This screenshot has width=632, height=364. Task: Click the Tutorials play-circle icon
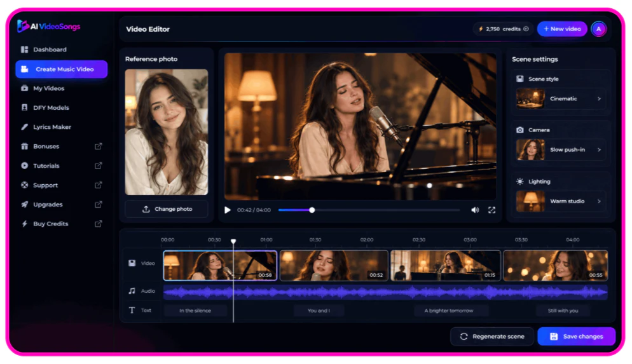pyautogui.click(x=25, y=166)
